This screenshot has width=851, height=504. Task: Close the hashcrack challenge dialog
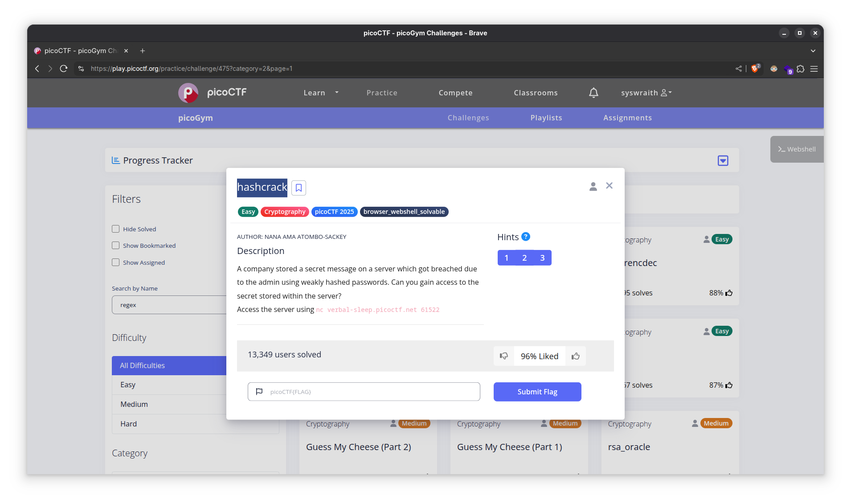point(609,186)
